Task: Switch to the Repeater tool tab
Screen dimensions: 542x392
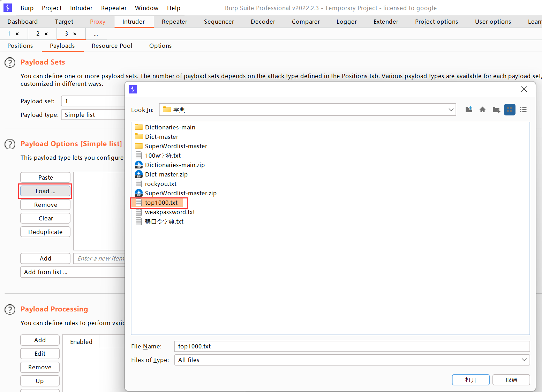Action: pyautogui.click(x=174, y=22)
